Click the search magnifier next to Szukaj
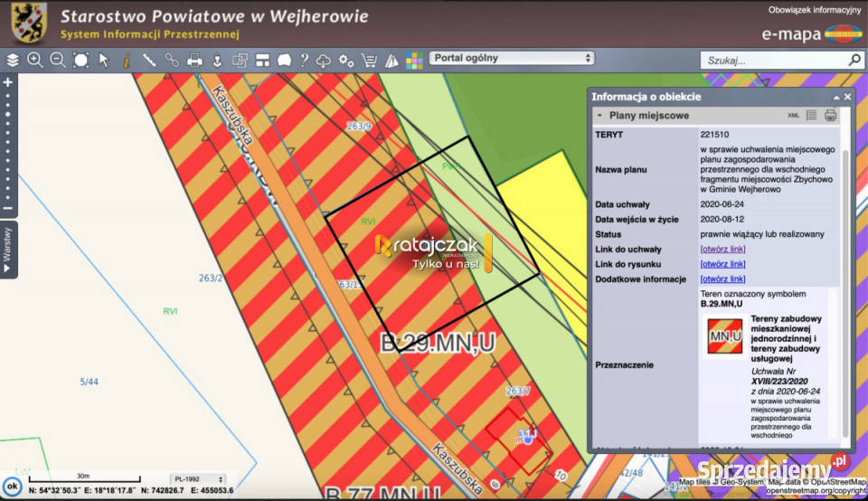This screenshot has width=868, height=501. [x=854, y=60]
